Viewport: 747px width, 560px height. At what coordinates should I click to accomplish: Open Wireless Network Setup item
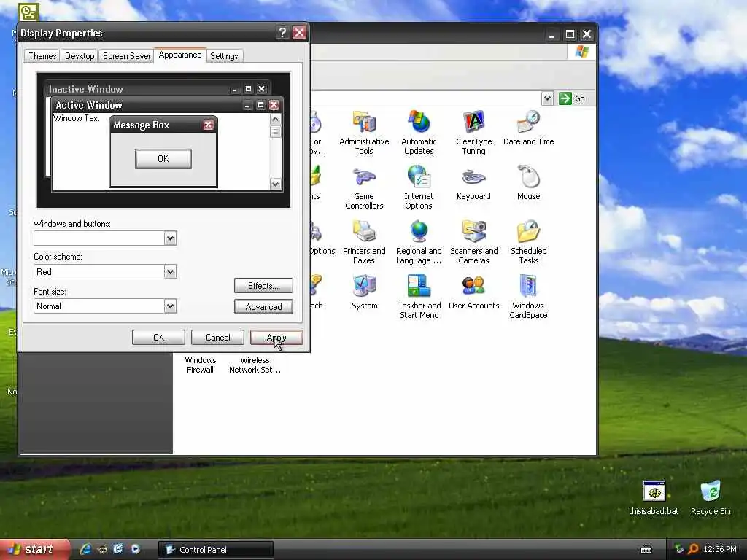click(x=255, y=365)
